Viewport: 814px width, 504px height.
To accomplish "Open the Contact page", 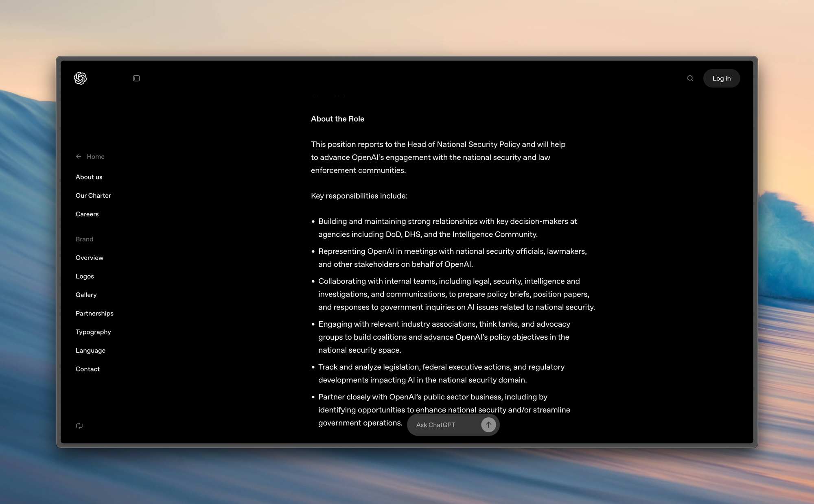I will pyautogui.click(x=88, y=369).
